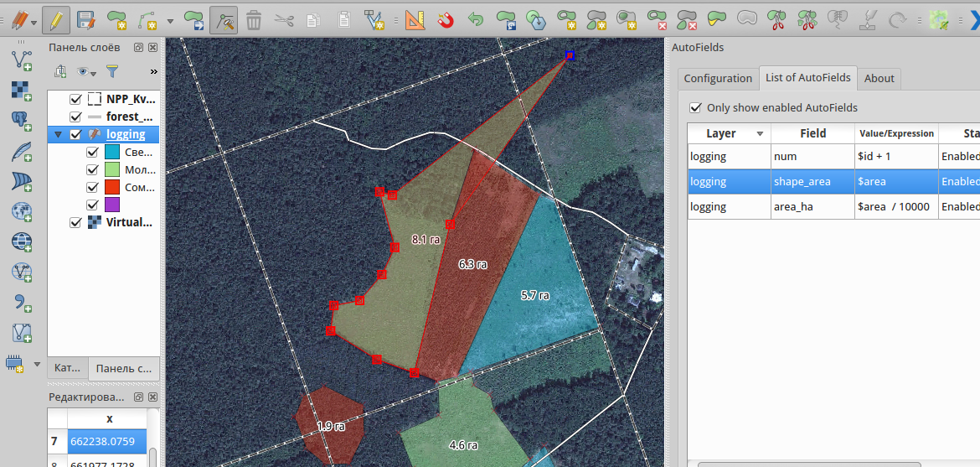Toggle visibility of forest_ layer
Screen dimensions: 980x467
coord(76,117)
